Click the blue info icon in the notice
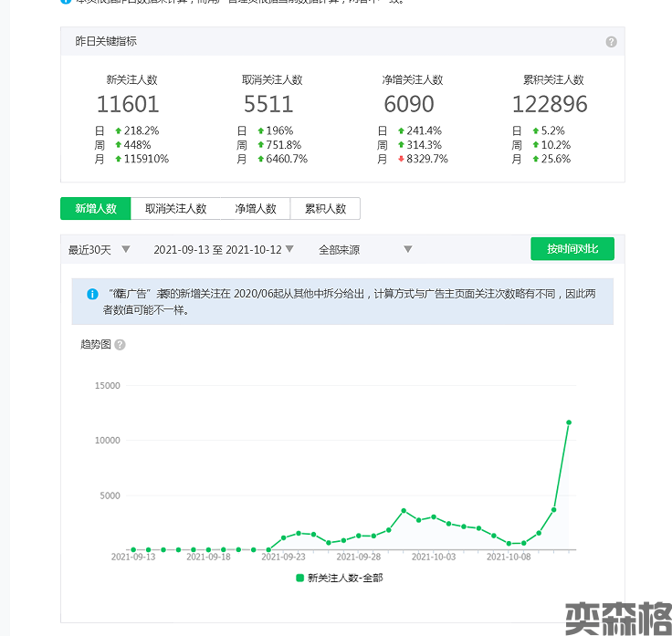 (x=92, y=294)
